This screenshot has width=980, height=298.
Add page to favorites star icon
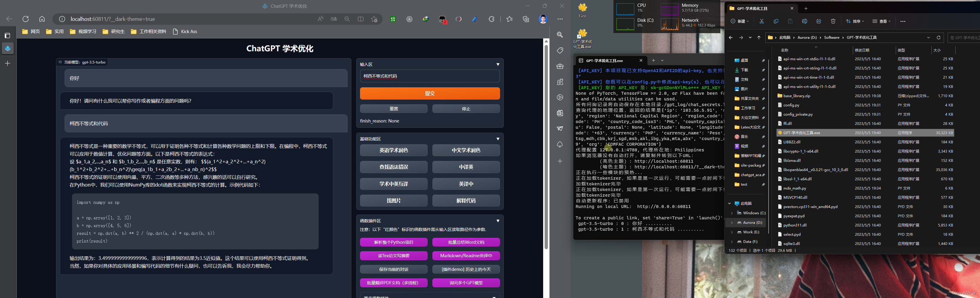[374, 19]
